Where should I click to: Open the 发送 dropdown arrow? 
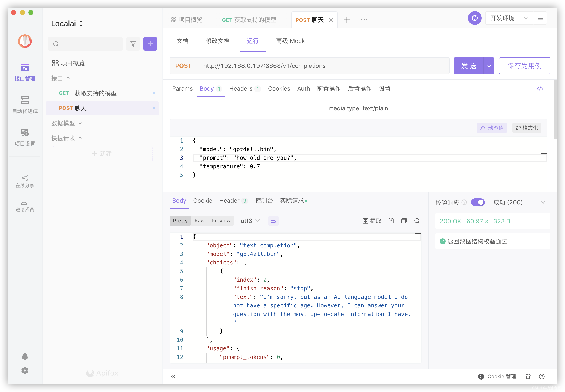(489, 66)
